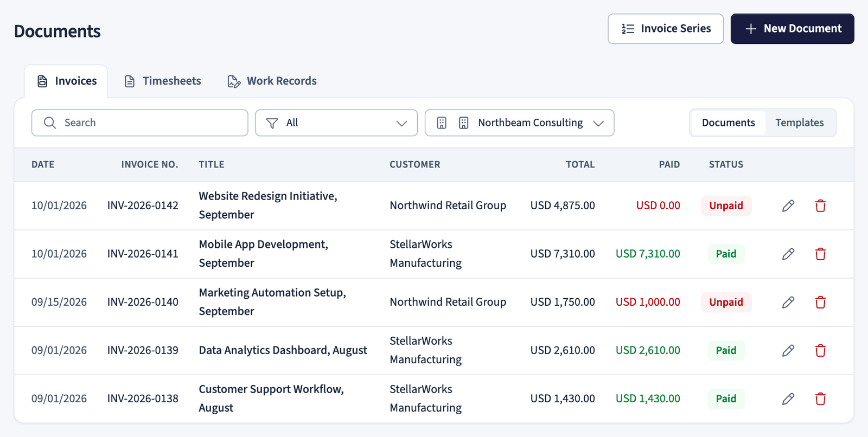Open the Work Records tab
868x437 pixels.
272,81
